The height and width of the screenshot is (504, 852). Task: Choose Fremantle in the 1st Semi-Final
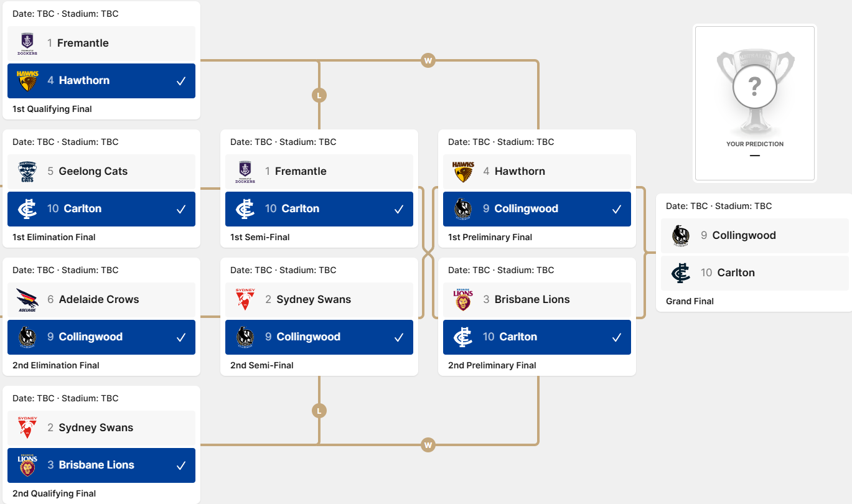(x=319, y=172)
